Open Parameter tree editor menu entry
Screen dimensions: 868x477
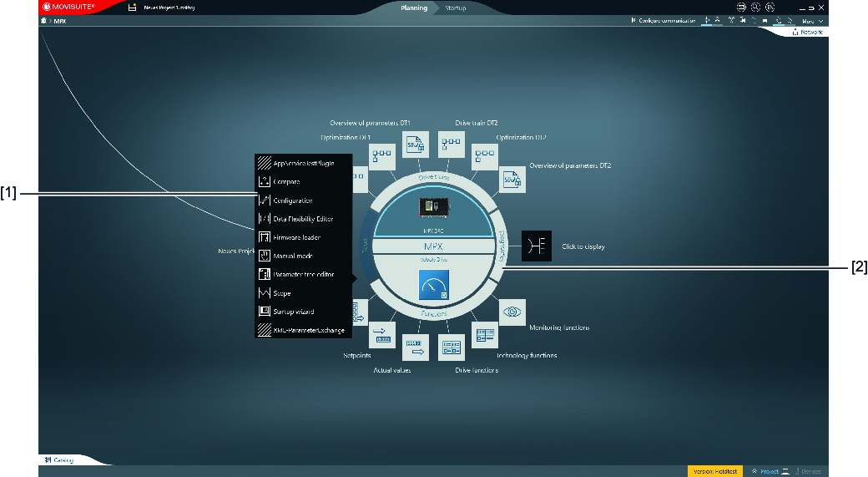coord(303,274)
